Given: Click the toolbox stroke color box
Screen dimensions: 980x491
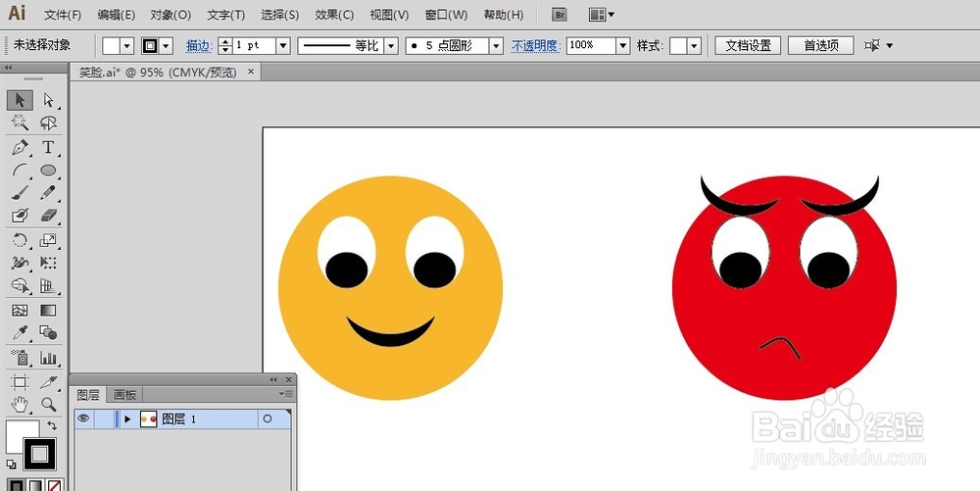Looking at the screenshot, I should click(x=40, y=454).
